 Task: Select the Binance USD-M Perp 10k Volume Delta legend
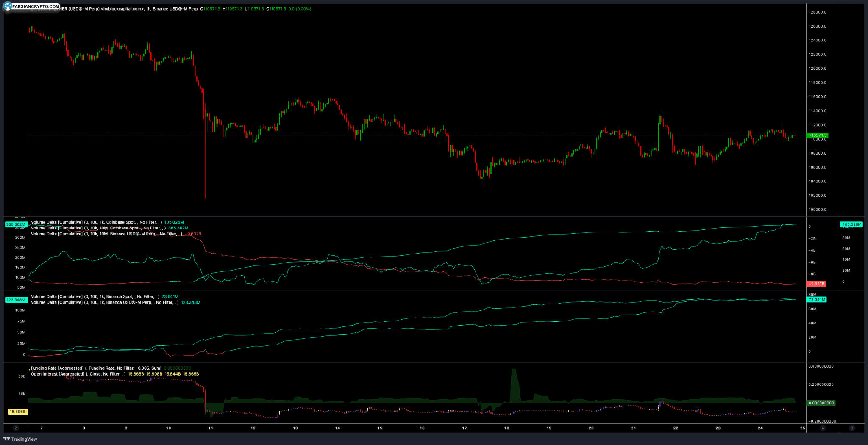[x=106, y=234]
